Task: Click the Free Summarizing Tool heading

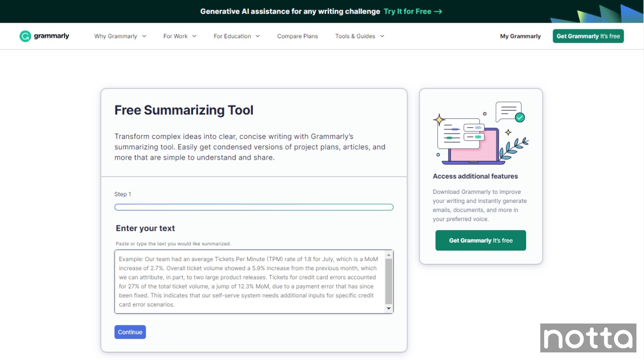Action: click(184, 110)
